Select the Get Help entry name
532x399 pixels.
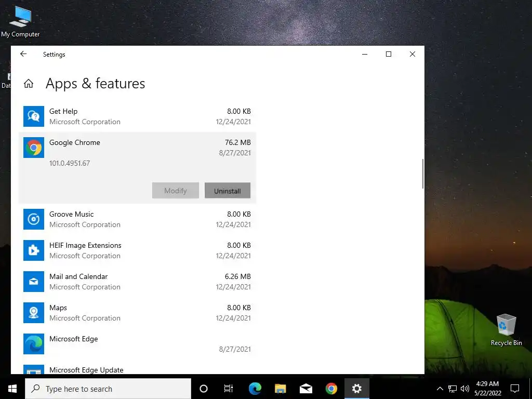63,111
